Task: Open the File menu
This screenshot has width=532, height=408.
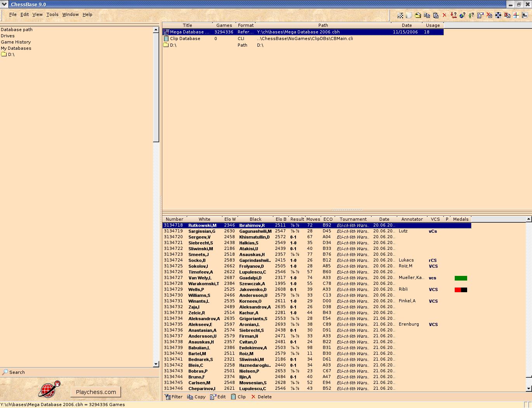Action: point(13,14)
